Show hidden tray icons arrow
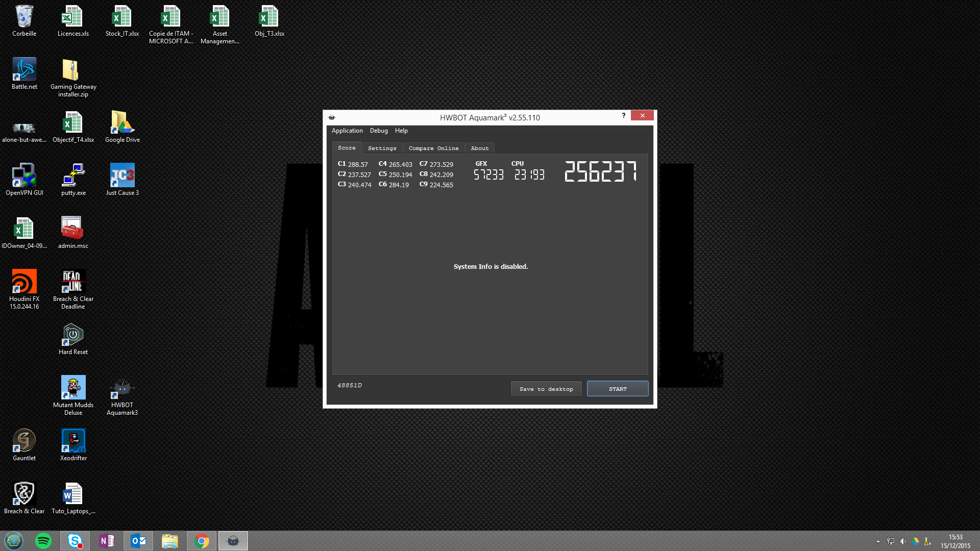Viewport: 980px width, 551px height. click(x=878, y=541)
